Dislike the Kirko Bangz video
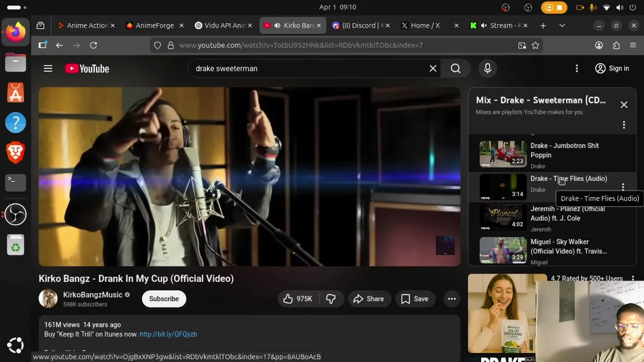644x362 pixels. point(331,299)
